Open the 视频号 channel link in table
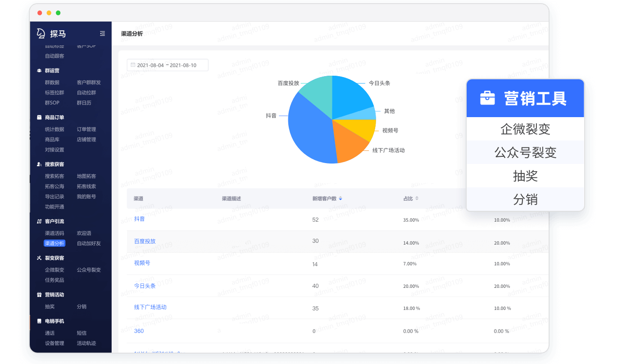 (x=142, y=263)
